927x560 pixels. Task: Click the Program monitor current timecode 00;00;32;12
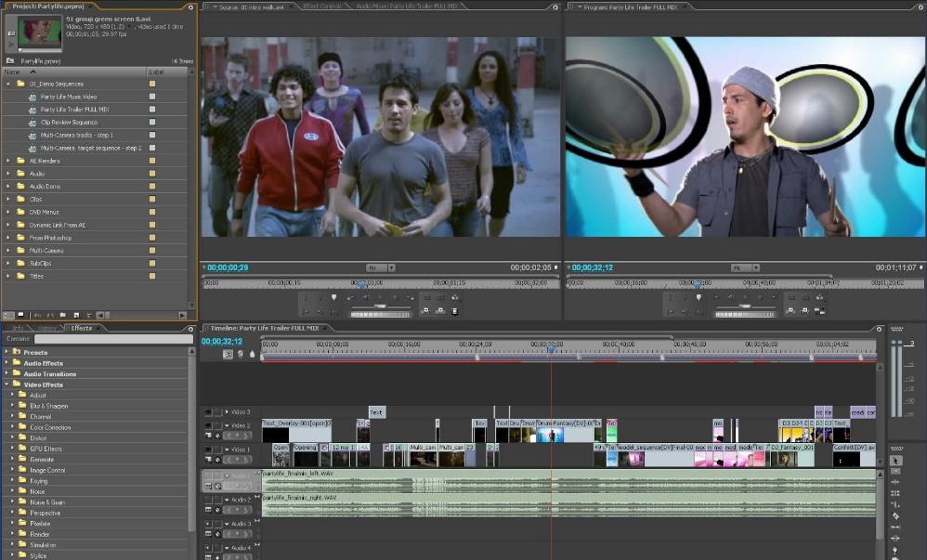(593, 267)
